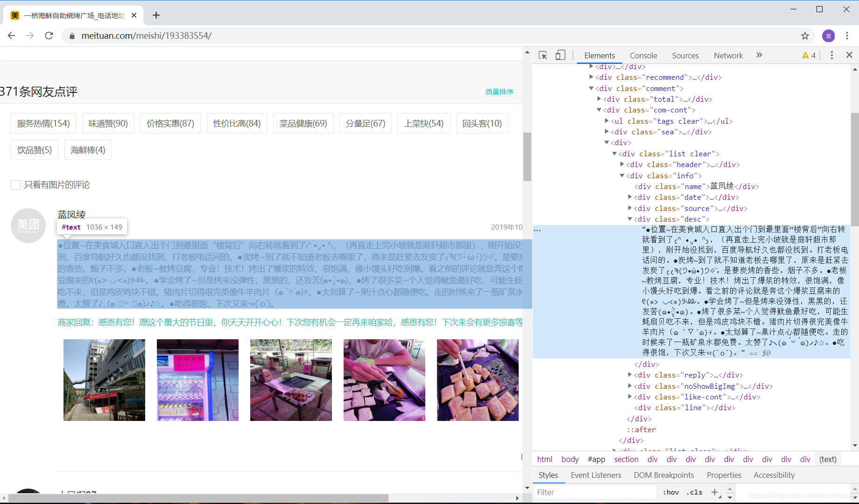Filter reviews by 性价比高(84) tag
The width and height of the screenshot is (859, 504).
pos(237,123)
